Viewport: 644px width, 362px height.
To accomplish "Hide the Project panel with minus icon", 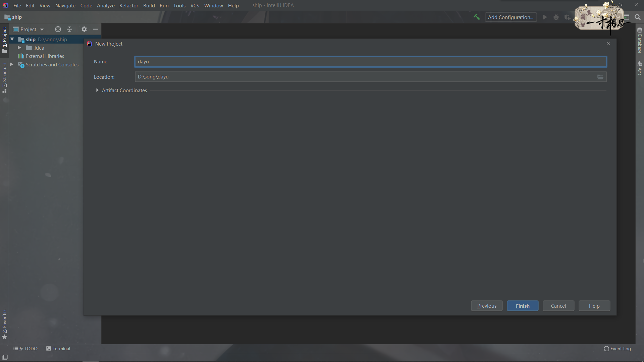I will coord(96,29).
